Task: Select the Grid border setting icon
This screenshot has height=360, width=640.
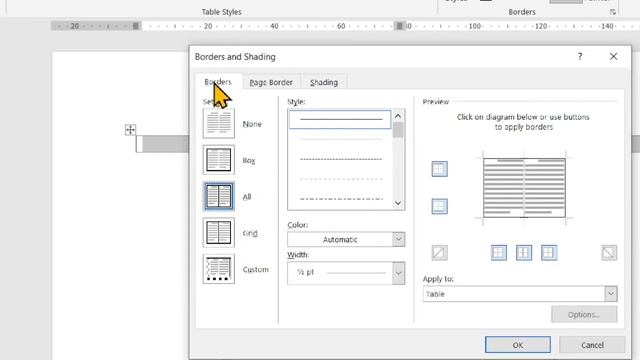Action: point(218,232)
